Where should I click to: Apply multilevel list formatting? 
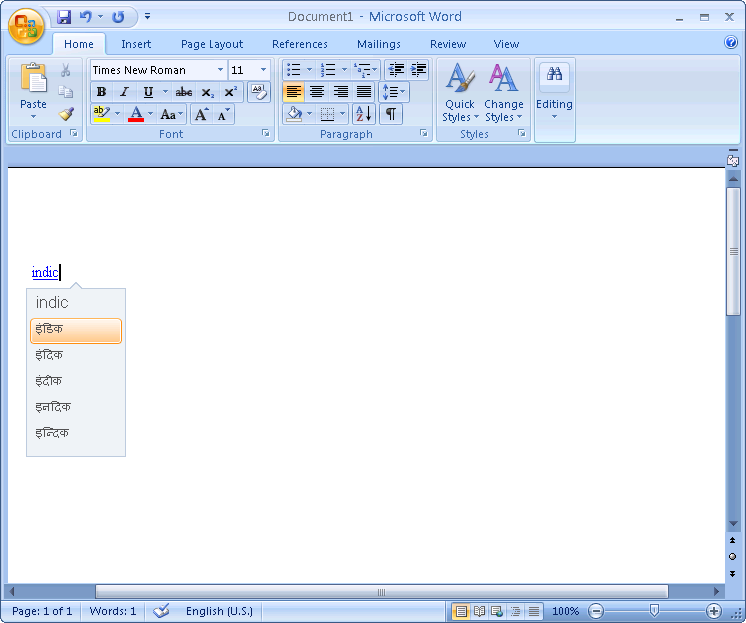tap(363, 70)
